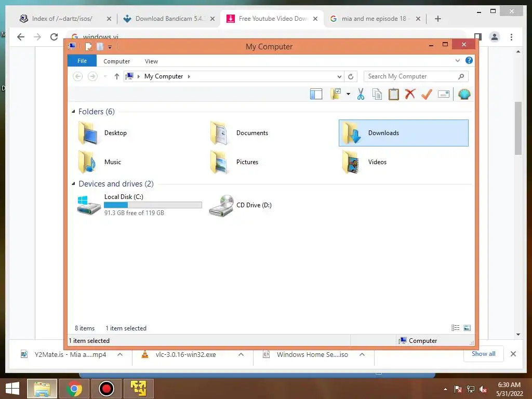Open vlc-3.0.16-win32.exe download options chevron

(241, 354)
